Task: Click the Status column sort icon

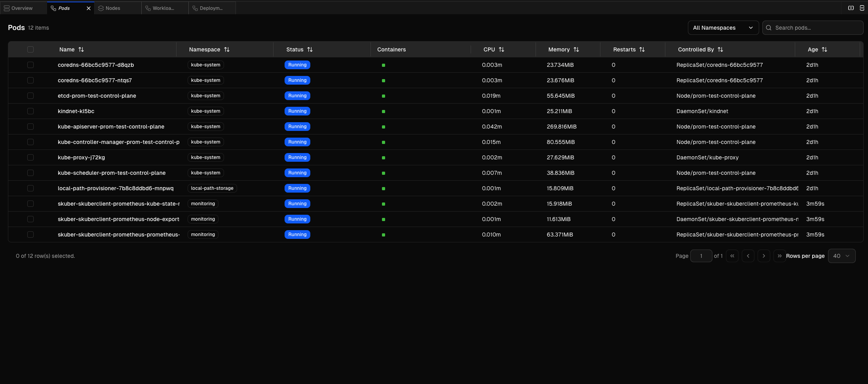Action: click(310, 49)
